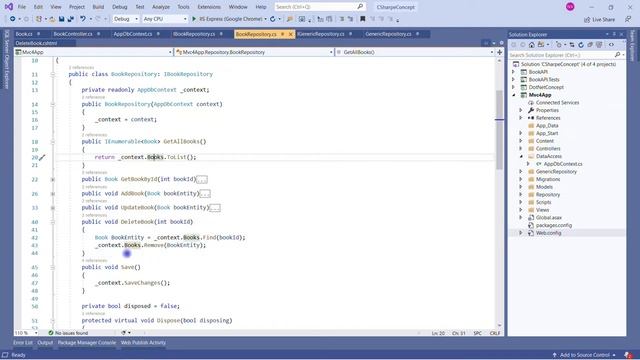Click Show All Files in Solution Explorer
This screenshot has width=640, height=360.
(x=599, y=45)
